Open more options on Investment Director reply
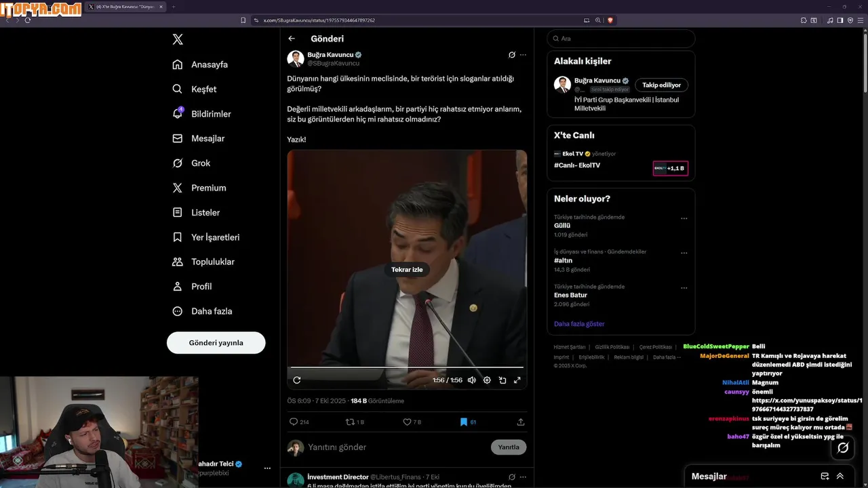Screen dimensions: 868x488 [523, 477]
